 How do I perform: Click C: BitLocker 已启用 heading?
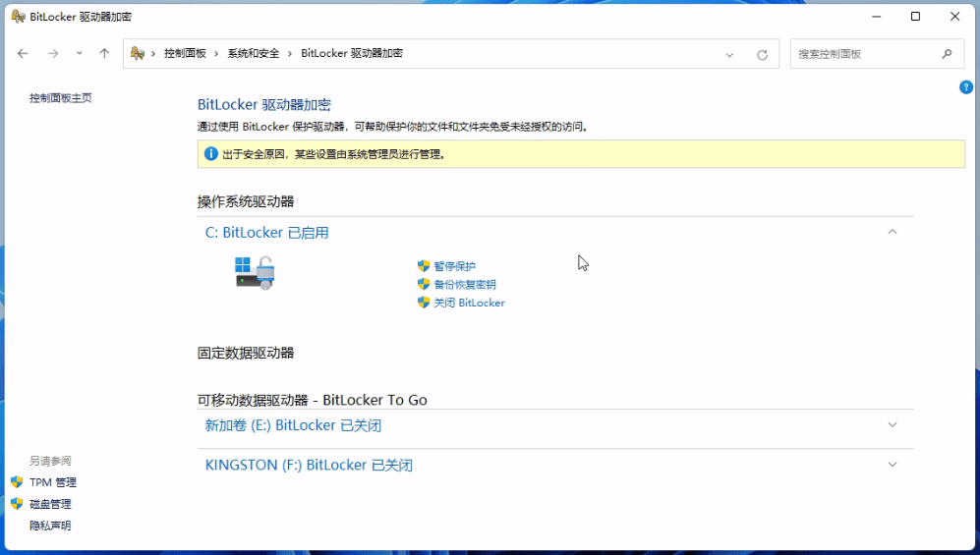(267, 233)
